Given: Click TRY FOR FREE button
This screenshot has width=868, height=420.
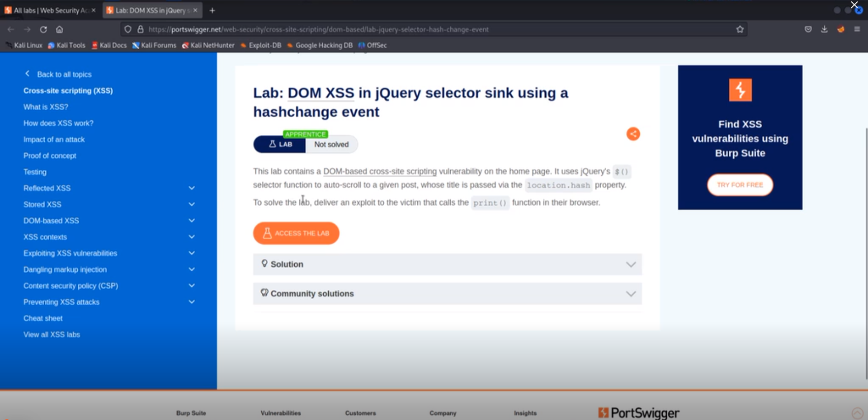Looking at the screenshot, I should tap(740, 185).
